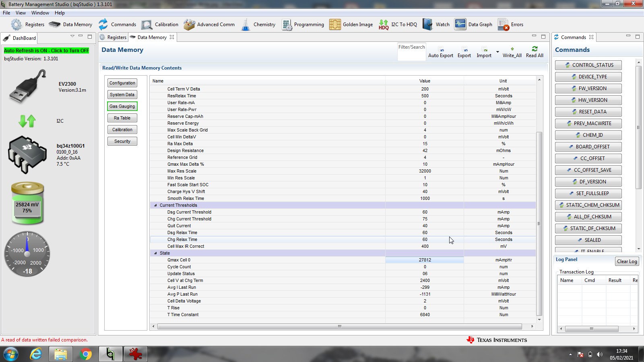Send the SEALED command
This screenshot has width=644, height=362.
[x=588, y=240]
